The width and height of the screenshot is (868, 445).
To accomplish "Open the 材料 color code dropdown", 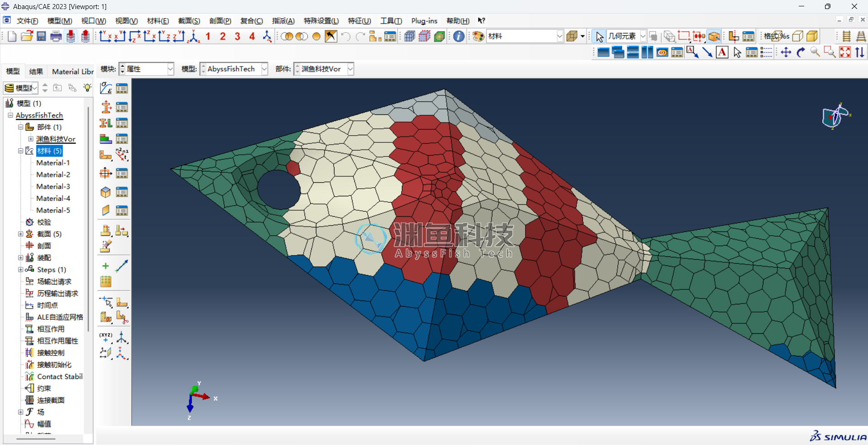I will click(525, 36).
